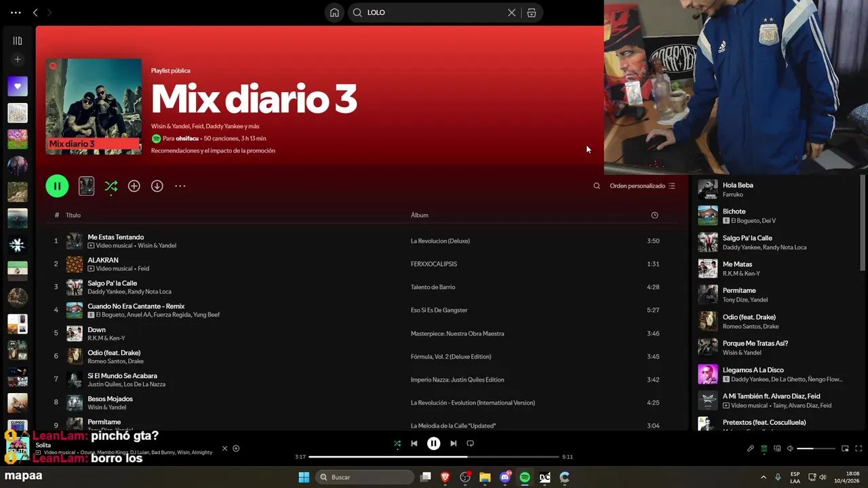Open Eso Si Es De Gangster album
The image size is (868, 488).
[439, 310]
